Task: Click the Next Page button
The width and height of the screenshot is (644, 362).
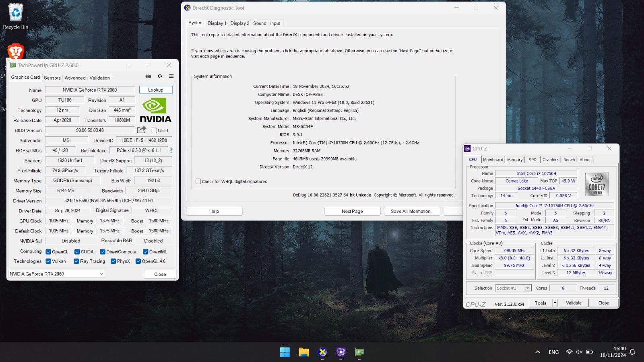Action: pyautogui.click(x=352, y=211)
